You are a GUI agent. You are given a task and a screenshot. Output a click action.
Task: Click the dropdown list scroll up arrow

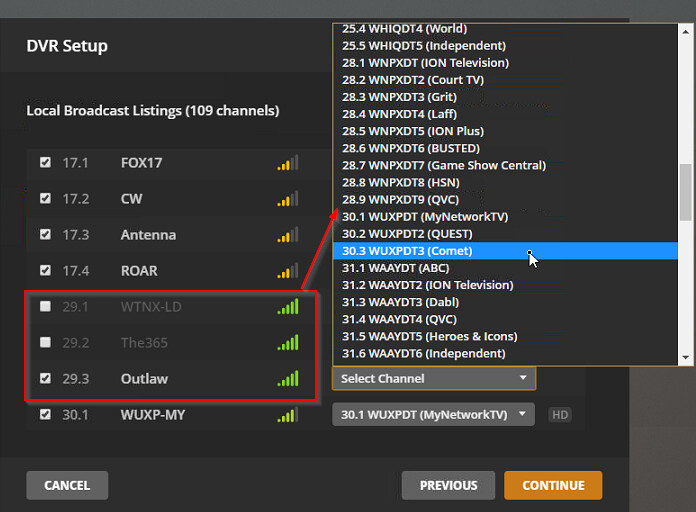tap(685, 32)
